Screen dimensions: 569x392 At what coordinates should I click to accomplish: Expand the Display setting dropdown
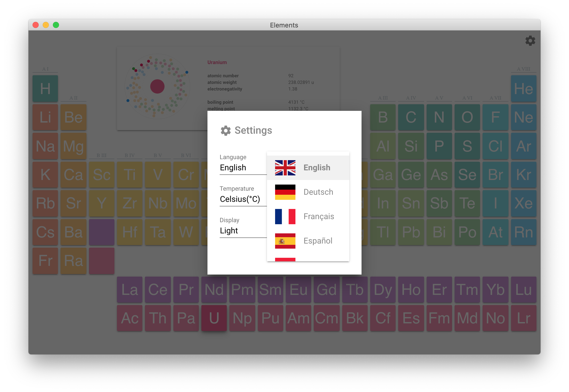240,230
